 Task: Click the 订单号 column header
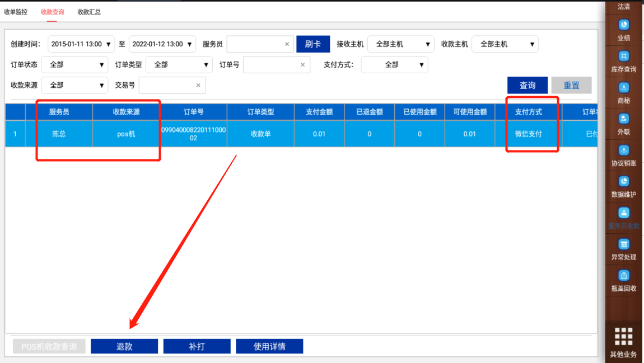pyautogui.click(x=193, y=112)
